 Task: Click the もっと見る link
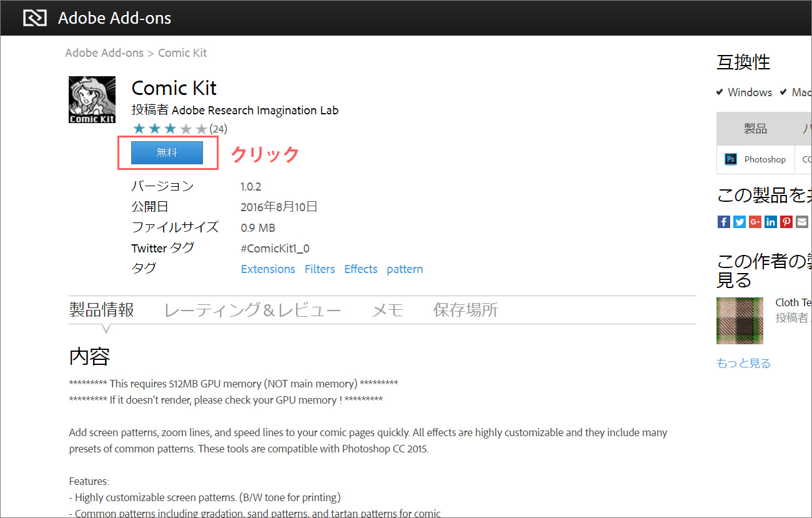click(x=743, y=363)
